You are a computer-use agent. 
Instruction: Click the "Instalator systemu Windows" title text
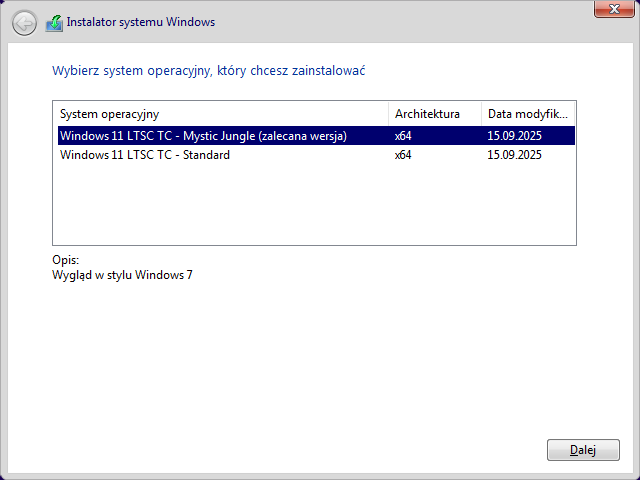point(140,22)
